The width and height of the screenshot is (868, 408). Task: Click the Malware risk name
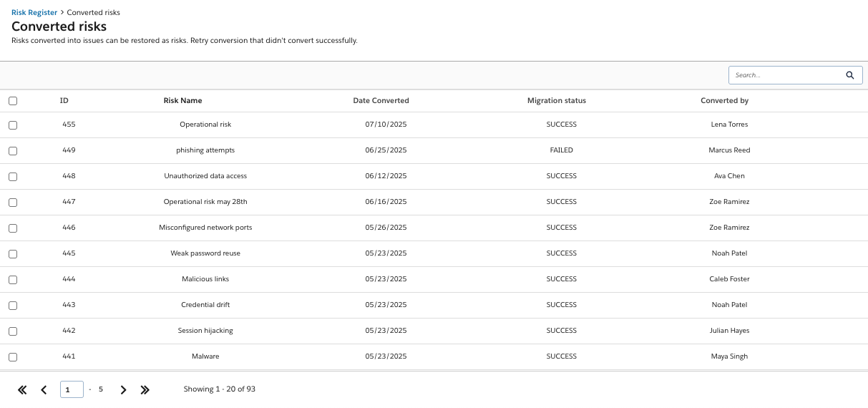click(205, 356)
